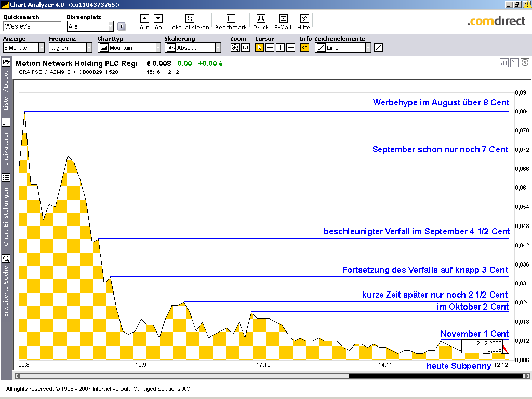
Task: Open the Indikatoren side tab
Action: 6,143
